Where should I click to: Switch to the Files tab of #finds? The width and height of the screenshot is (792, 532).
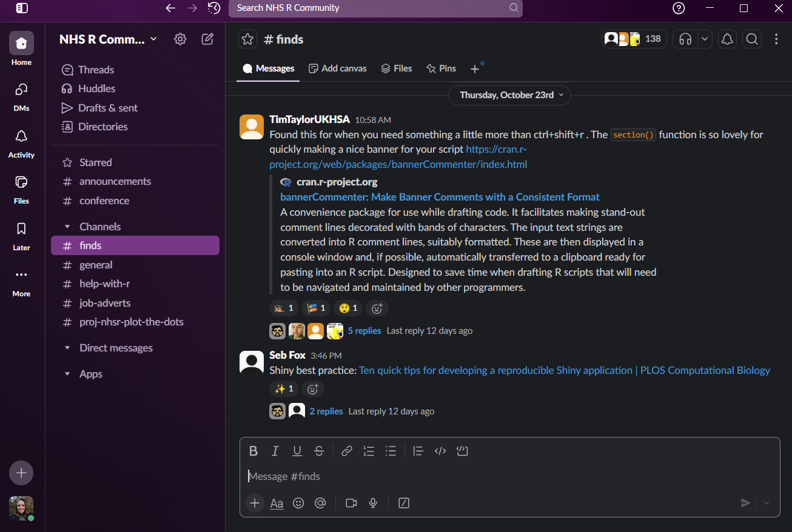[x=396, y=68]
